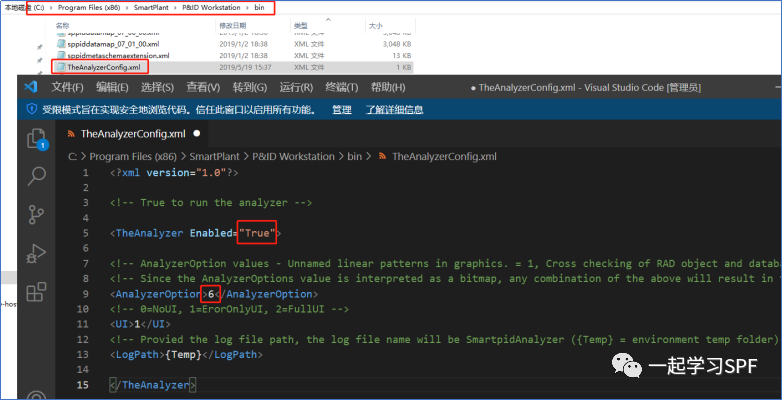This screenshot has height=401, width=783.
Task: Click P&ID Workstation in address bar
Action: 211,8
